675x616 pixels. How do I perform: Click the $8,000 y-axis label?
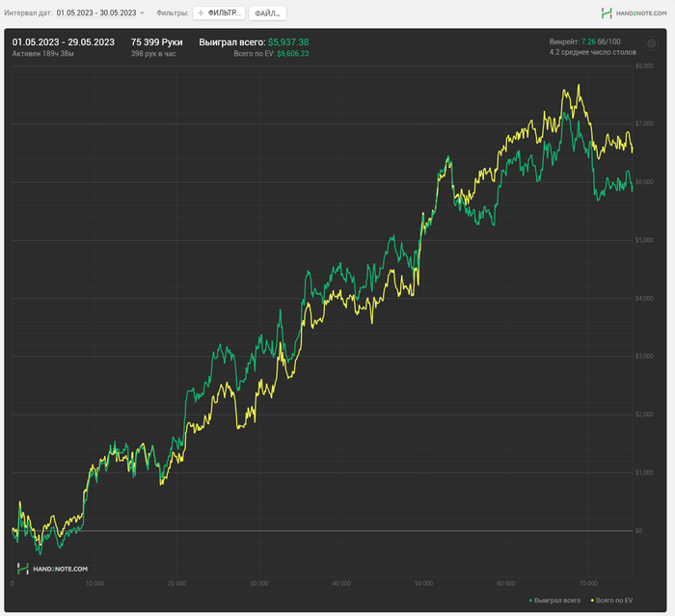point(644,66)
